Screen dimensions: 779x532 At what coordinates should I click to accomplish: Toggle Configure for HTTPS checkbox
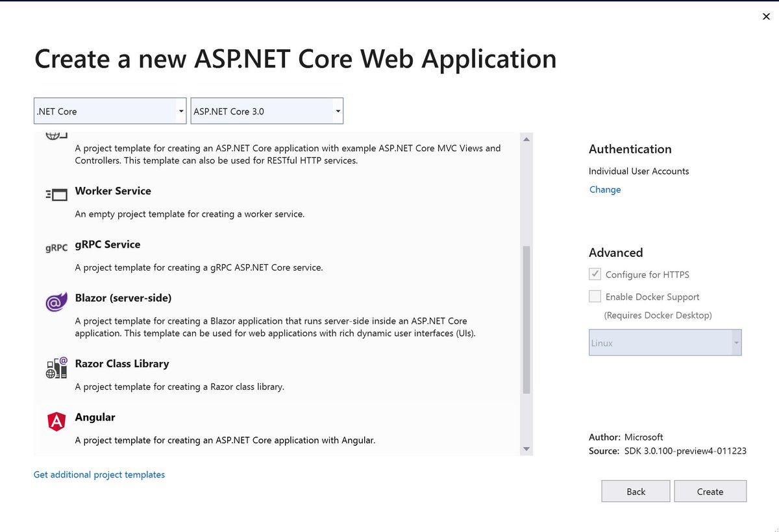coord(595,274)
